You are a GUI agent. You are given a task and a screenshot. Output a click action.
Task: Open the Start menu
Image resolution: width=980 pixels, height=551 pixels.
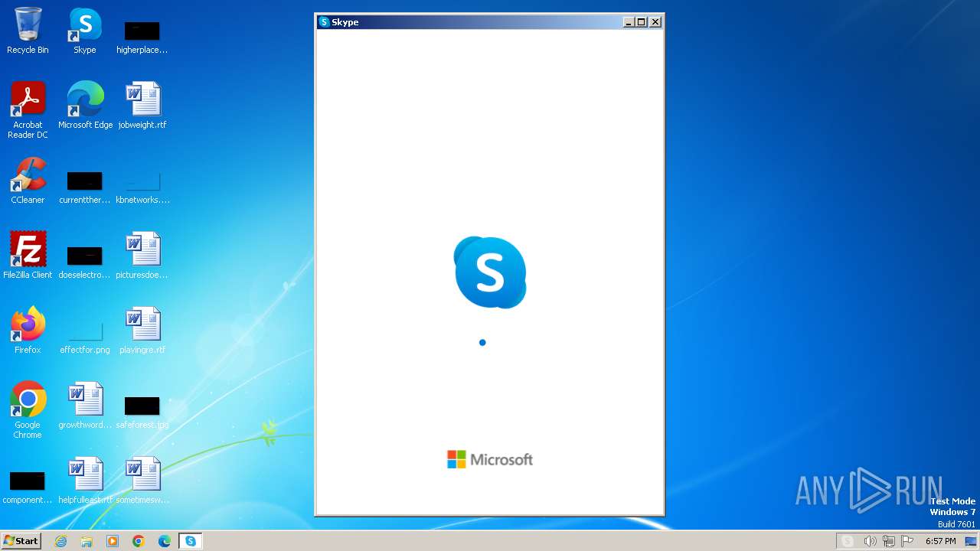(21, 541)
